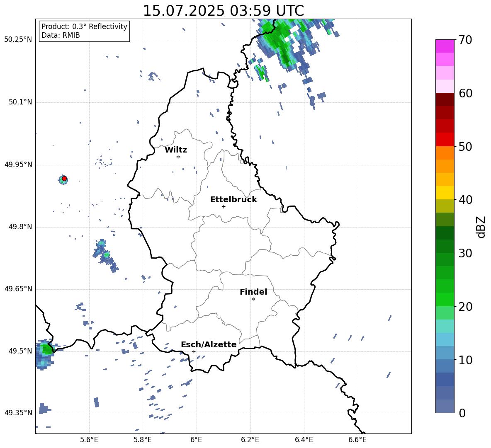
Task: Click the blue echo cluster west of Luxembourg near 49.75°N
Action: [105, 255]
